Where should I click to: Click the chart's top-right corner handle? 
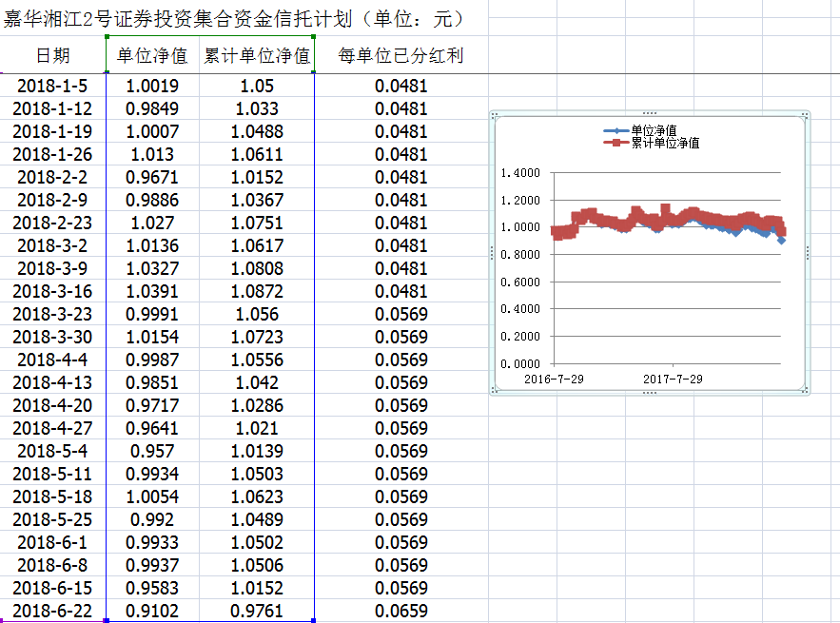806,115
